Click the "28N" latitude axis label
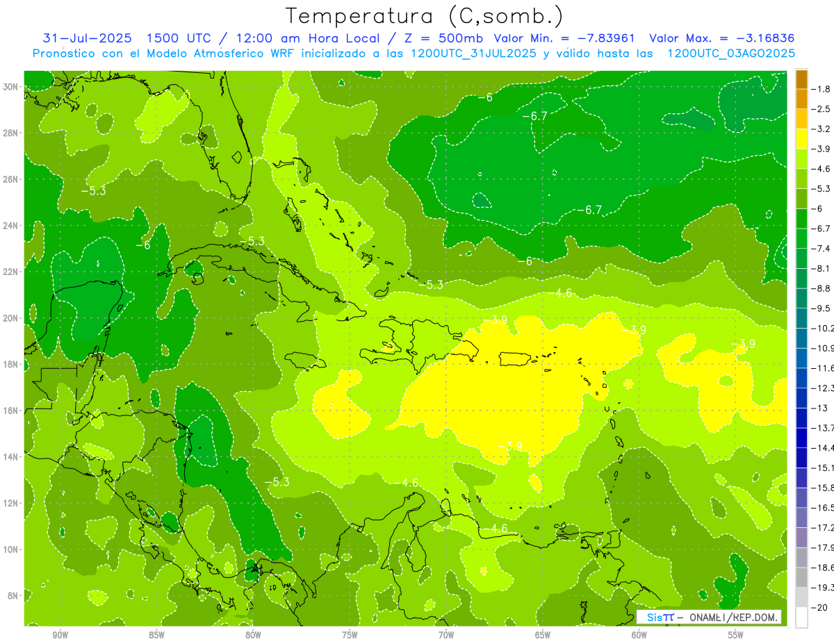Image resolution: width=834 pixels, height=644 pixels. pyautogui.click(x=10, y=133)
